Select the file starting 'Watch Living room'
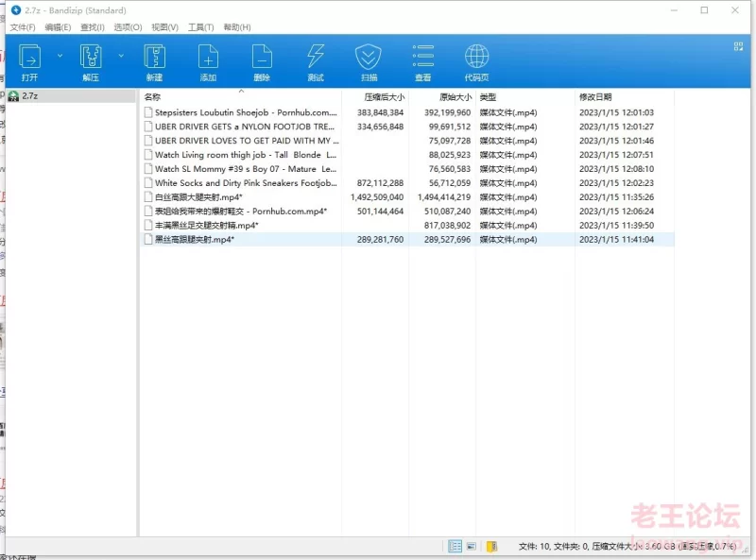 246,155
